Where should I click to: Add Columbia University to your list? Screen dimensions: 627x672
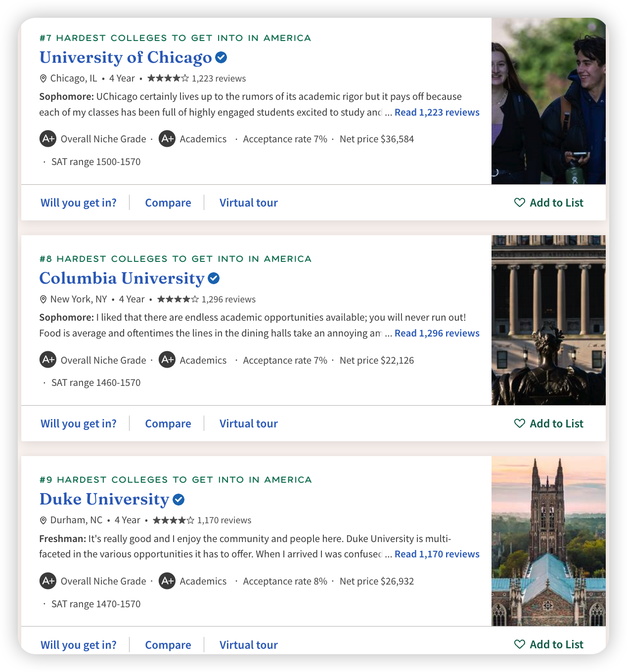point(549,423)
